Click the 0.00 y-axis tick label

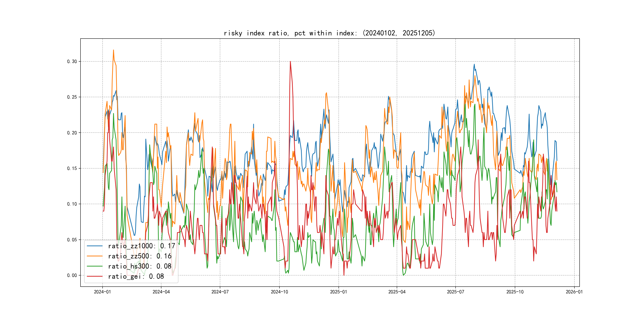coord(72,275)
